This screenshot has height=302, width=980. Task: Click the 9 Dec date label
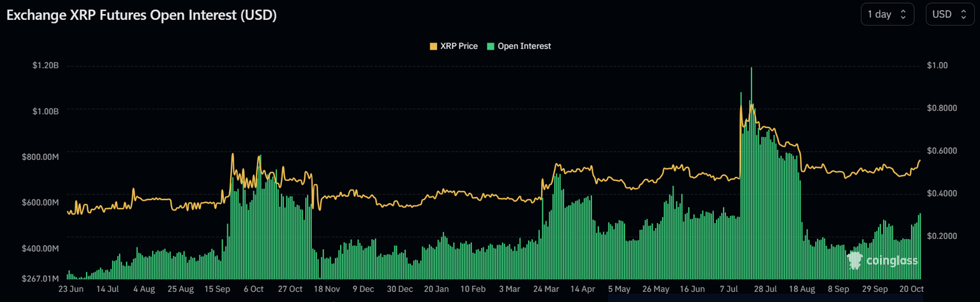coord(363,289)
